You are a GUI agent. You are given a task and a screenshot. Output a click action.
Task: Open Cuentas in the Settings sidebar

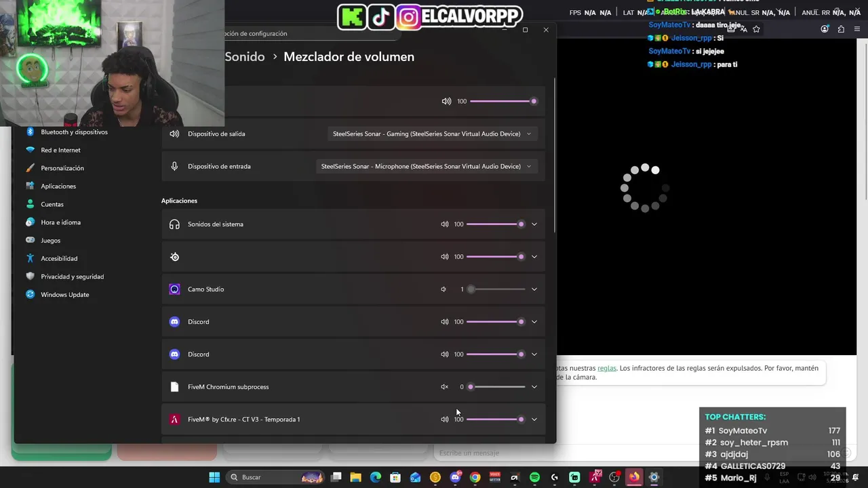tap(52, 204)
